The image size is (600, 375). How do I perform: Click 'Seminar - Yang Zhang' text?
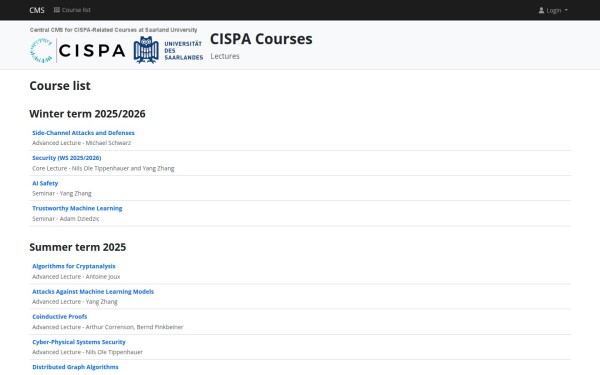[x=62, y=193]
